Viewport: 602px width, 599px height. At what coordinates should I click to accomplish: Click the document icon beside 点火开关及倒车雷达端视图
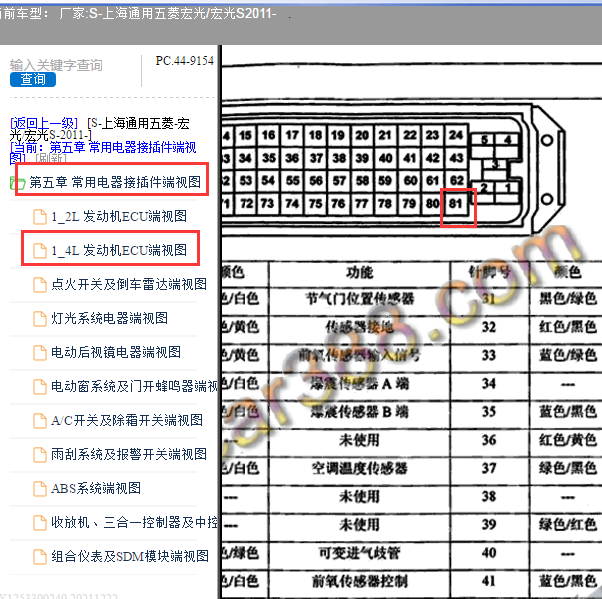(x=40, y=285)
